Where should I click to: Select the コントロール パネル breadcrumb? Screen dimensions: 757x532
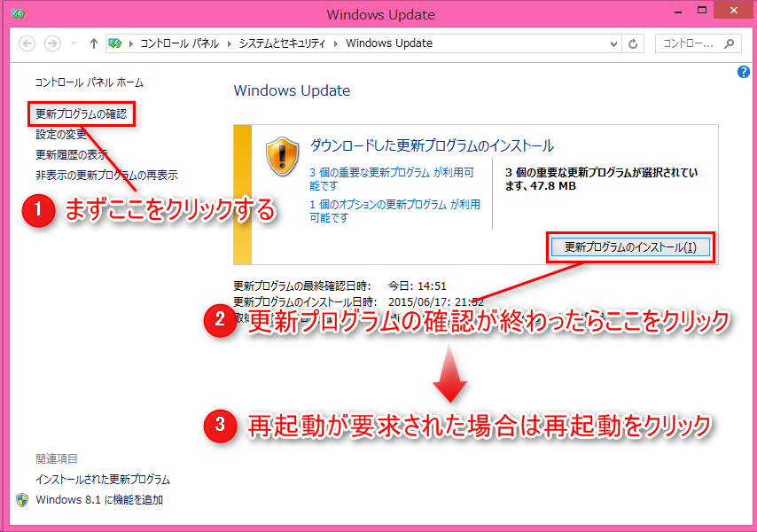tap(180, 43)
